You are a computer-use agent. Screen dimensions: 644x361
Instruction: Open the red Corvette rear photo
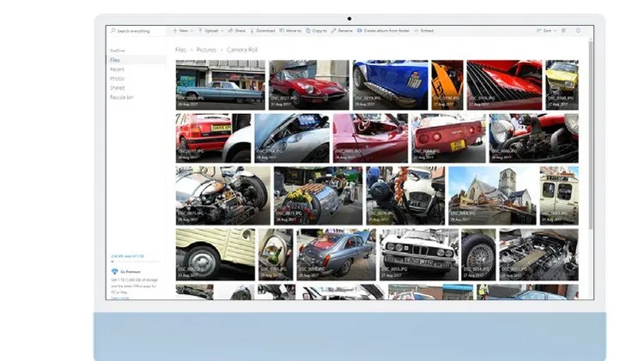(448, 138)
